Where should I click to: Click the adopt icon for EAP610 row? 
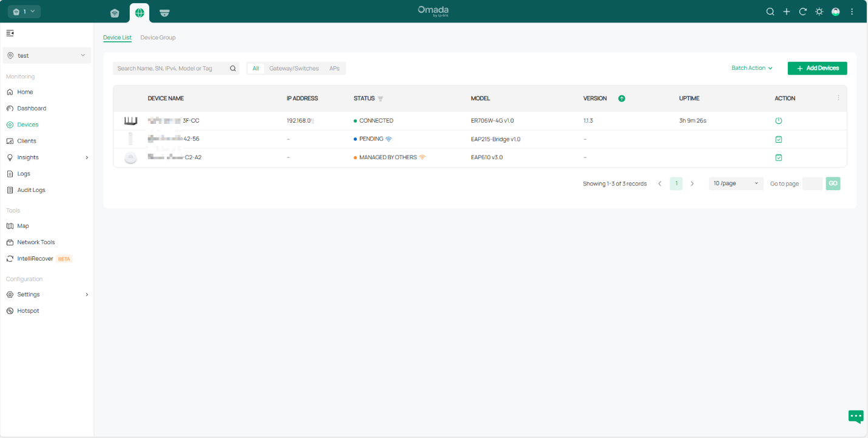tap(779, 157)
